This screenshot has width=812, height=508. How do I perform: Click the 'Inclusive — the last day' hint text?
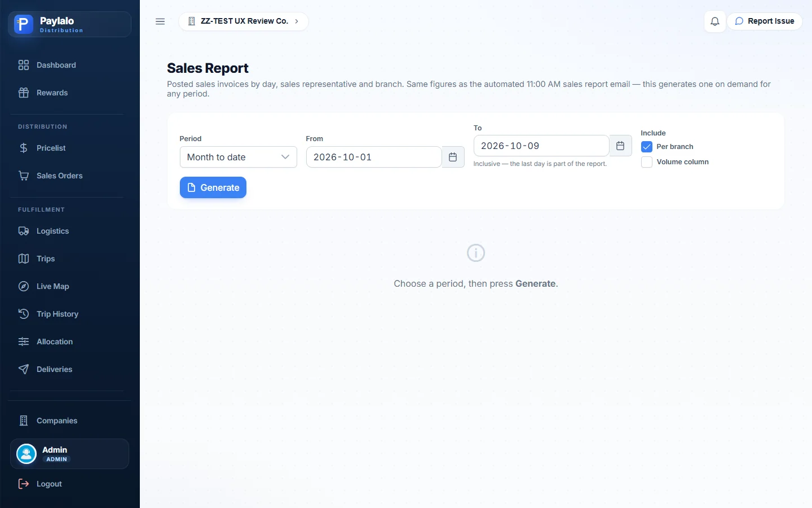pos(540,164)
